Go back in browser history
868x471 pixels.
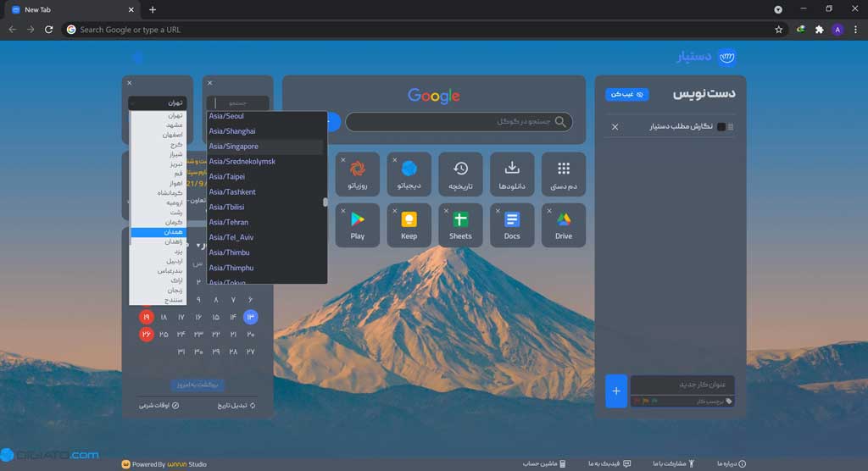[x=12, y=30]
